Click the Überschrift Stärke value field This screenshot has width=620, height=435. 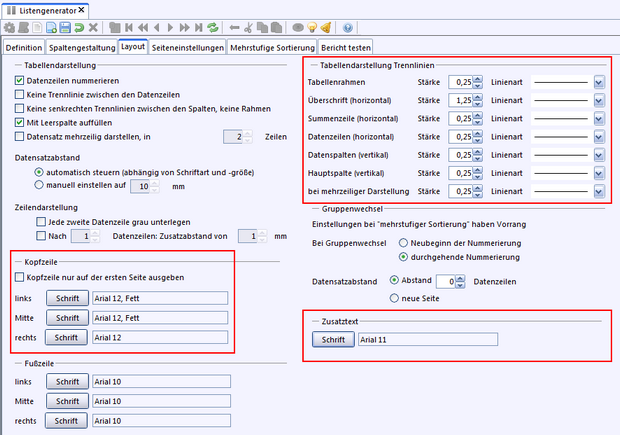tap(459, 100)
